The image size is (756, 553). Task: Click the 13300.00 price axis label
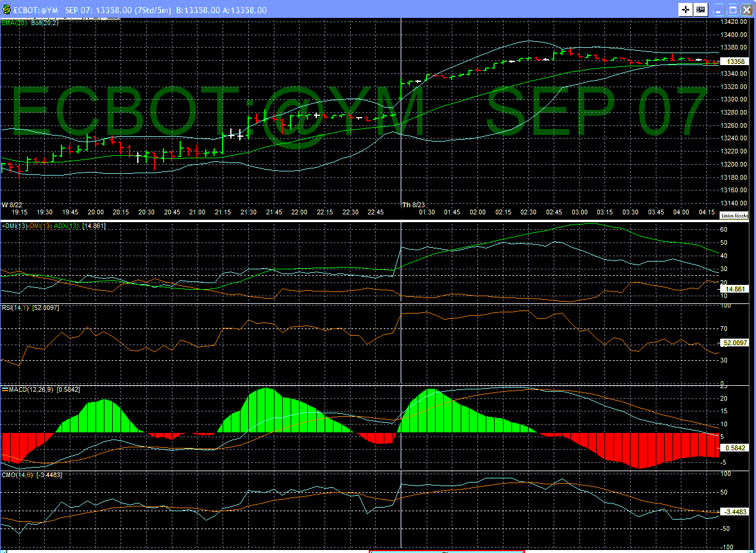735,99
